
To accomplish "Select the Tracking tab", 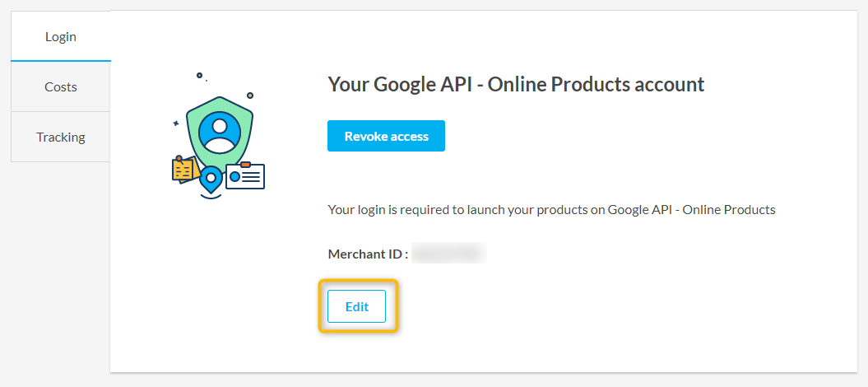I will pos(61,137).
